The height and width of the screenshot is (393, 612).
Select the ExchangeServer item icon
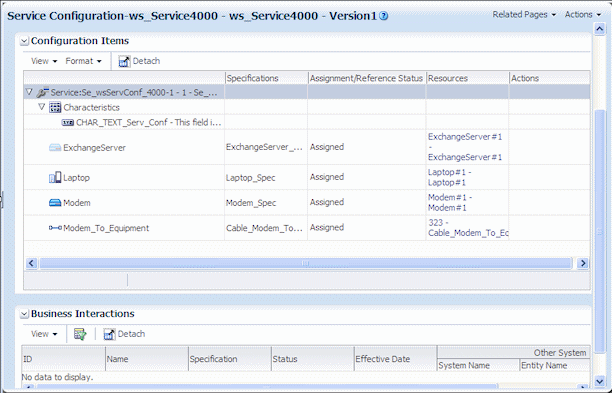(55, 148)
